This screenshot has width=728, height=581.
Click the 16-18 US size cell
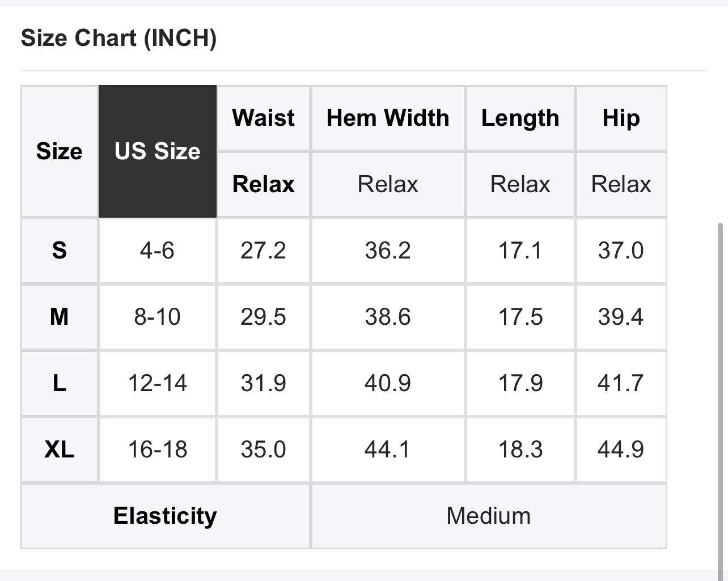158,449
